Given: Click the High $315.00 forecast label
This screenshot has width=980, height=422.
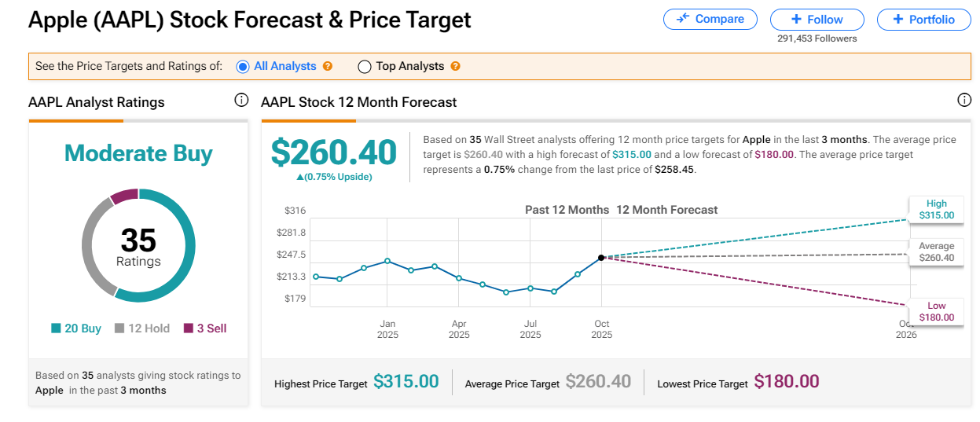Looking at the screenshot, I should pyautogui.click(x=936, y=209).
